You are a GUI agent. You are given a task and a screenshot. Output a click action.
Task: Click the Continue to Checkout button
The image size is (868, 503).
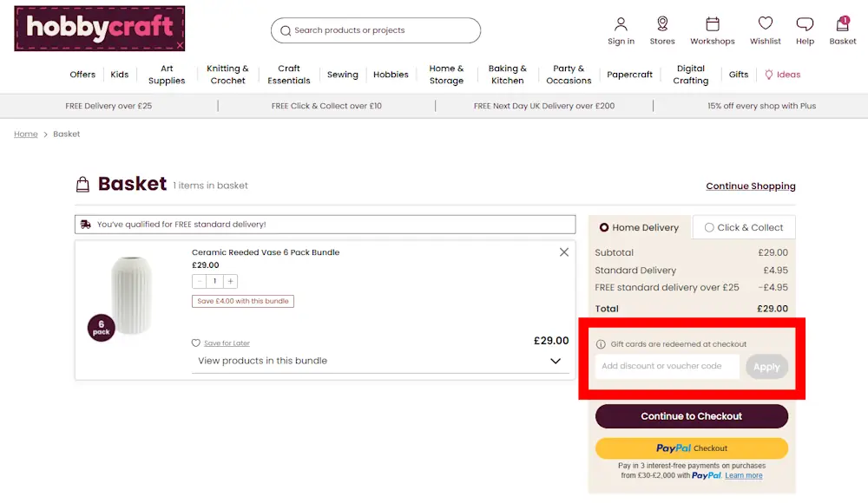[x=691, y=416]
